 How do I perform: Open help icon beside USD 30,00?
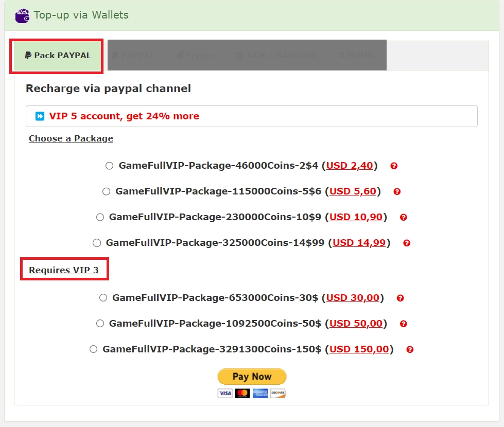(x=400, y=298)
